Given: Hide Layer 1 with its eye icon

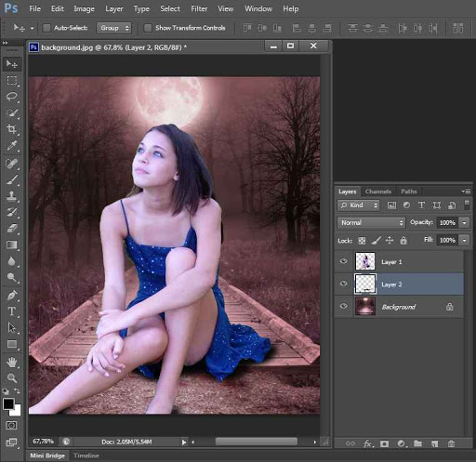Looking at the screenshot, I should point(343,261).
